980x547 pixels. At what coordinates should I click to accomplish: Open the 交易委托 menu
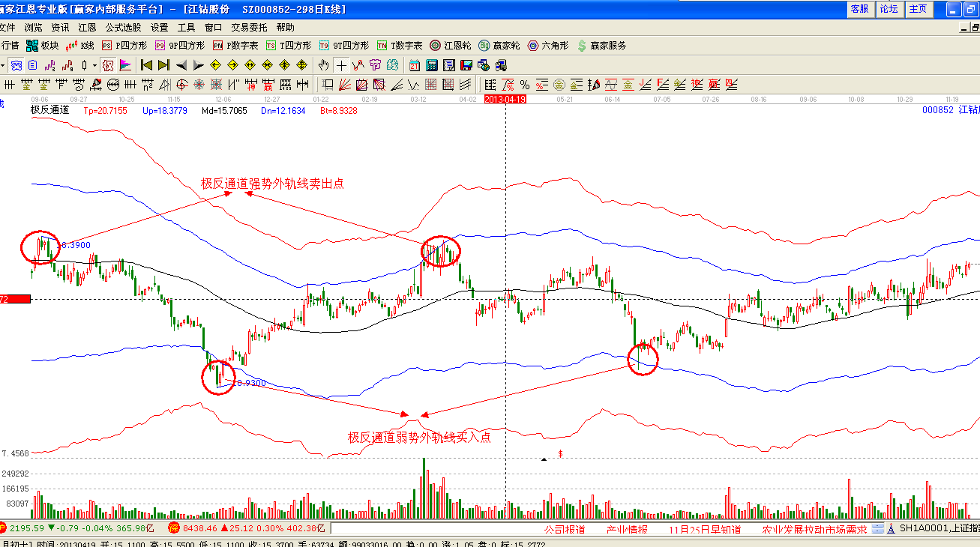coord(249,27)
